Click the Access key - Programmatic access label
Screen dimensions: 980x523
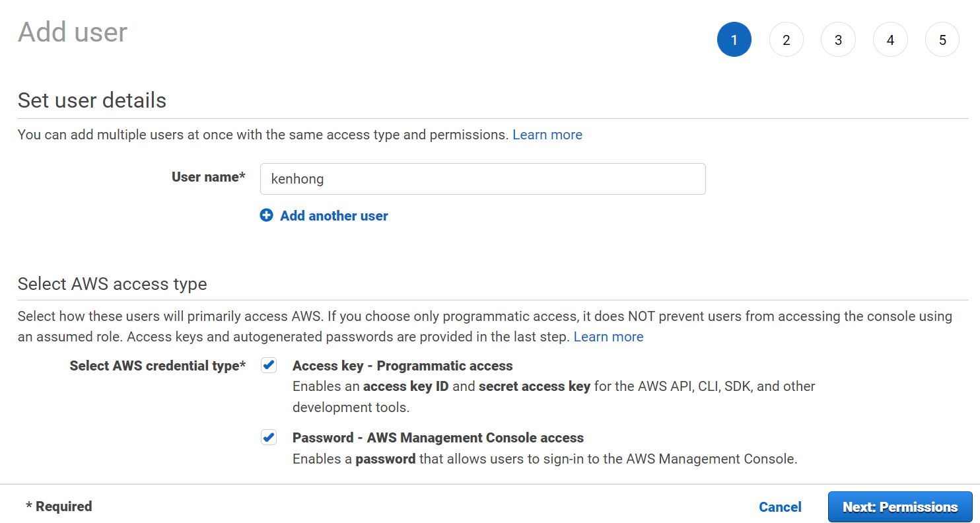pyautogui.click(x=402, y=366)
